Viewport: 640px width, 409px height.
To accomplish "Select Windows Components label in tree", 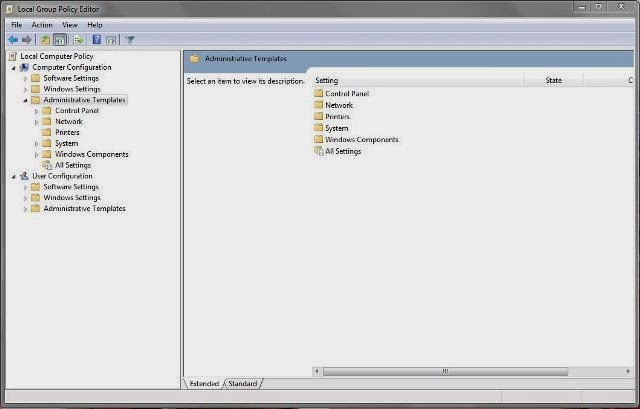I will pyautogui.click(x=91, y=154).
